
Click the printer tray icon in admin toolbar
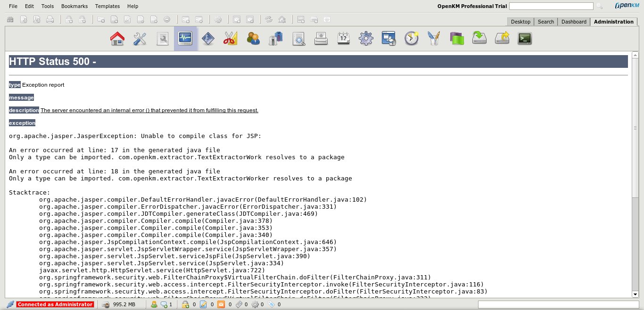pyautogui.click(x=321, y=39)
